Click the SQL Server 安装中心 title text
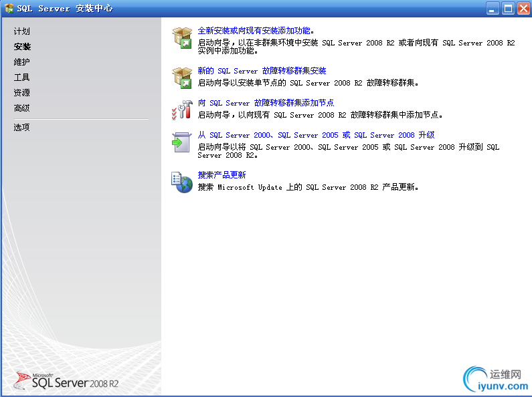Viewport: 532px width, 397px height. pos(65,9)
